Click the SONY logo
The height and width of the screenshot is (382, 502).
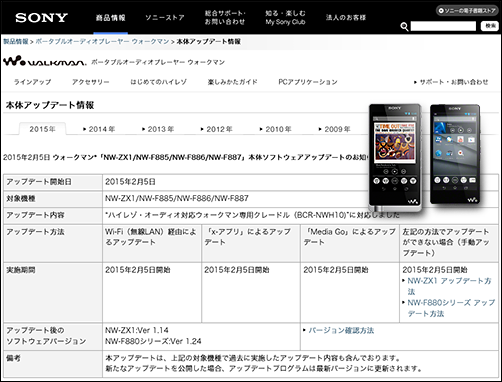click(41, 18)
